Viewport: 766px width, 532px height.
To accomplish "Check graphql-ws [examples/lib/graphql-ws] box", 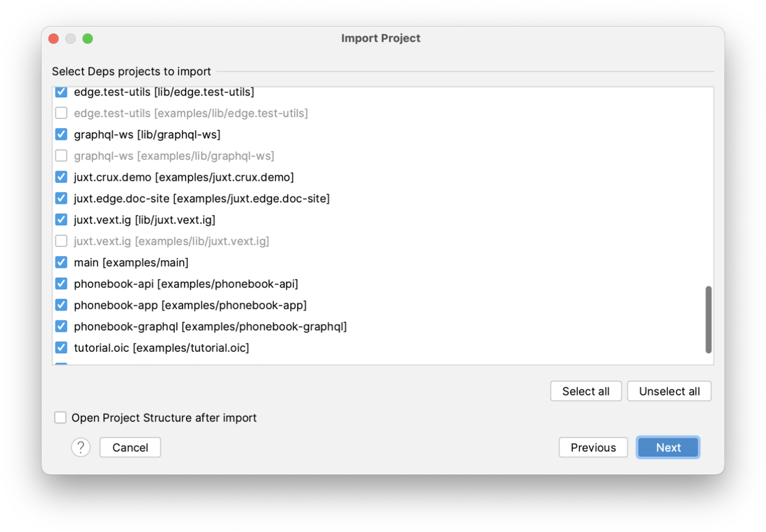I will [x=61, y=156].
